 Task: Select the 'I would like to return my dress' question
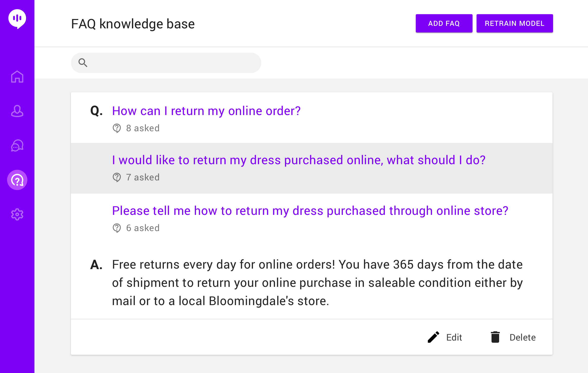coord(299,160)
